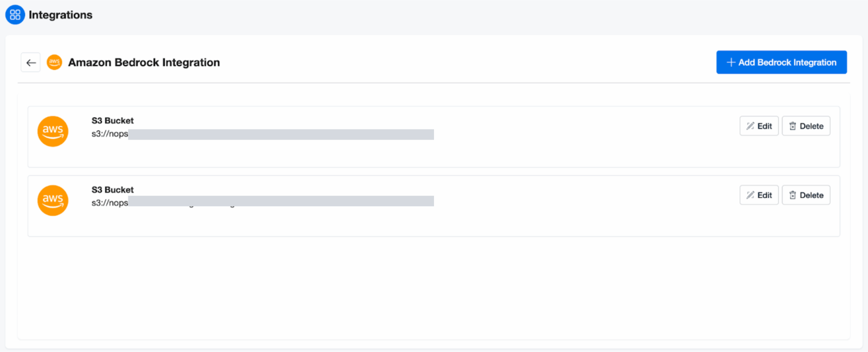This screenshot has height=352, width=868.
Task: Click the pencil icon in the first Edit button
Action: click(750, 126)
